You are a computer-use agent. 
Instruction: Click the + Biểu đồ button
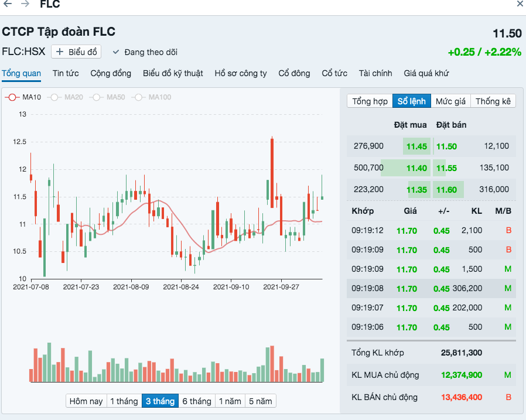click(x=76, y=52)
